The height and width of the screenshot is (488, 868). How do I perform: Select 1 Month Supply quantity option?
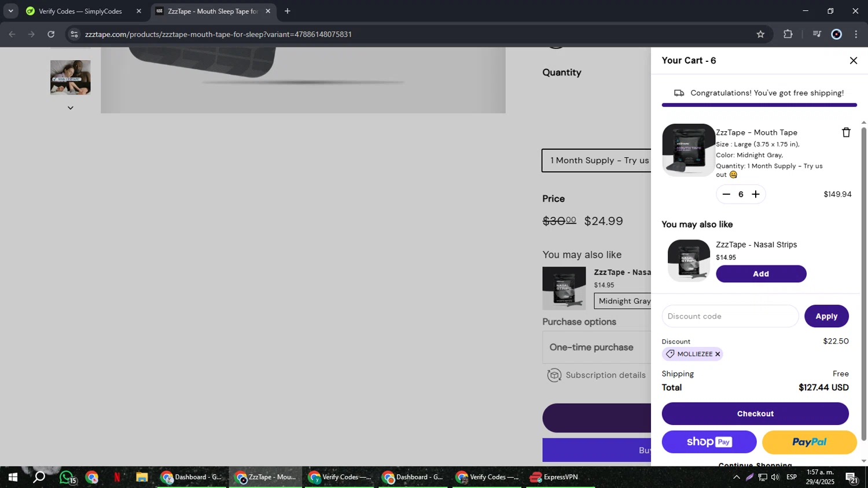point(597,161)
